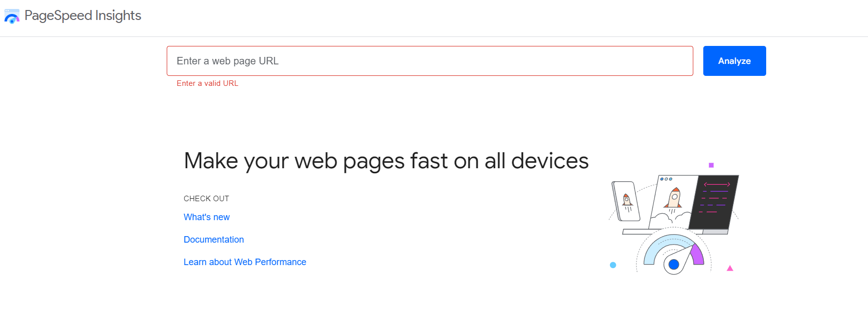This screenshot has width=868, height=319.
Task: Click the blue needle on the gauge graphic
Action: pyautogui.click(x=674, y=264)
